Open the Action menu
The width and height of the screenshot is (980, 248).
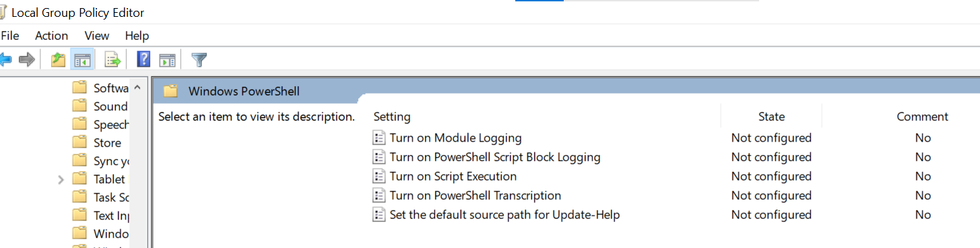[52, 36]
